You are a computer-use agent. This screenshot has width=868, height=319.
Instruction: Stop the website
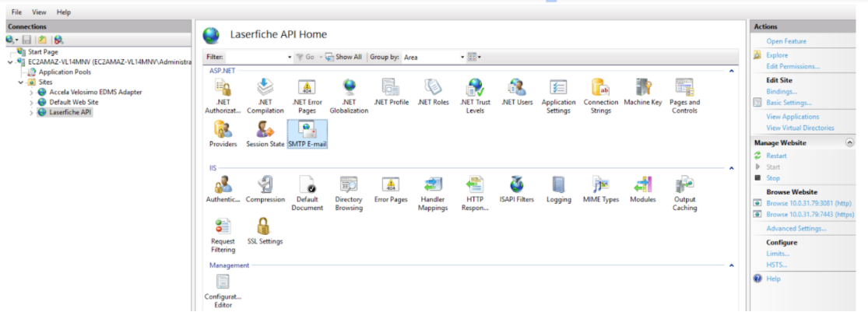click(773, 178)
